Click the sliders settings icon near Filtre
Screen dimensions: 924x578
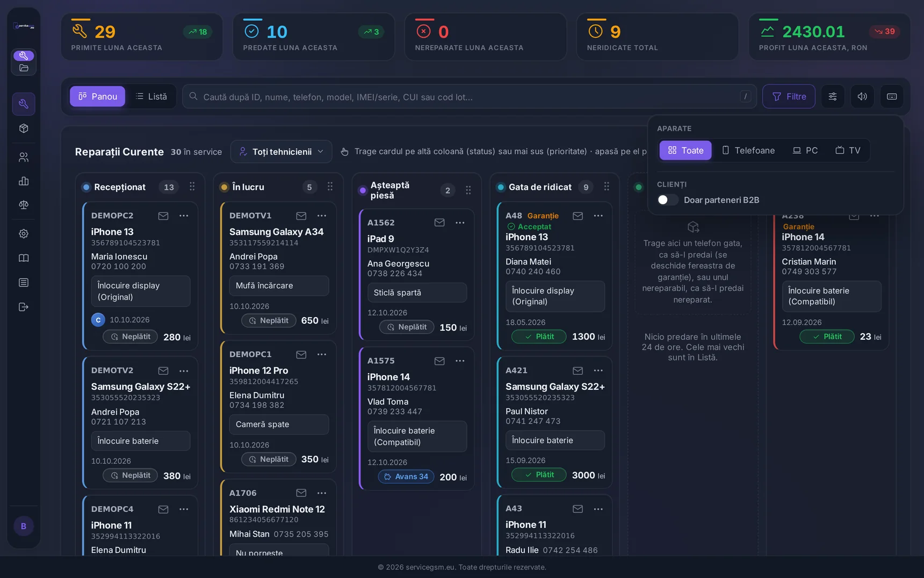click(833, 97)
